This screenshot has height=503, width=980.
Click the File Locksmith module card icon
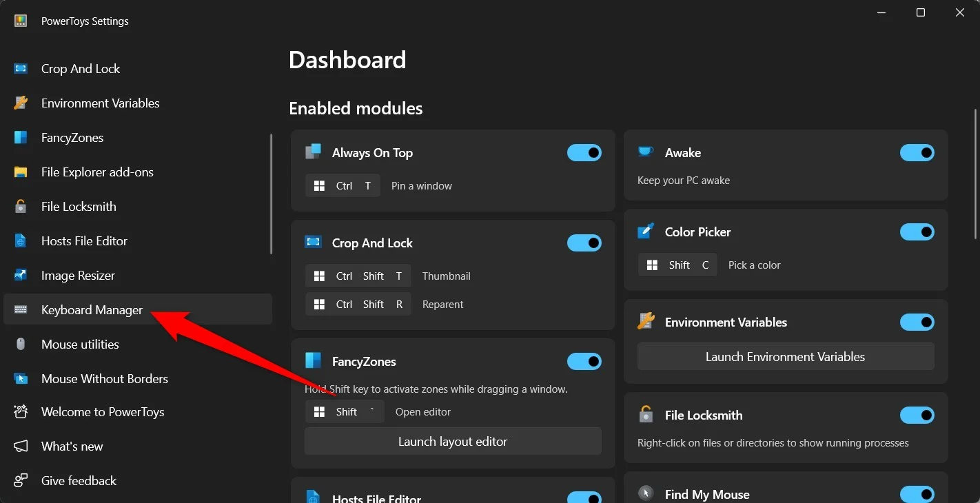coord(646,414)
